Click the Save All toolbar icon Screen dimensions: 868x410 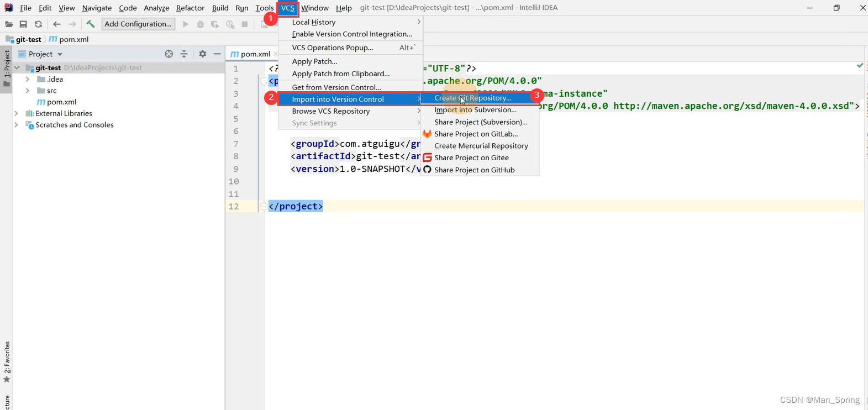[x=23, y=24]
